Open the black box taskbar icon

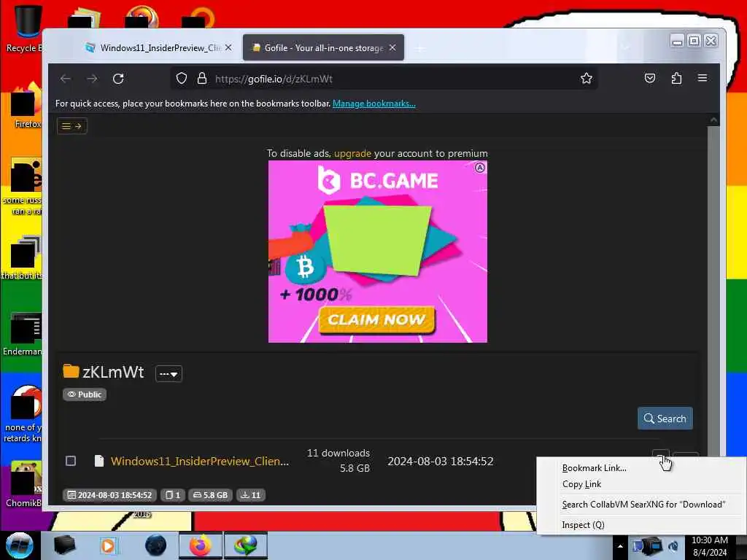click(64, 545)
